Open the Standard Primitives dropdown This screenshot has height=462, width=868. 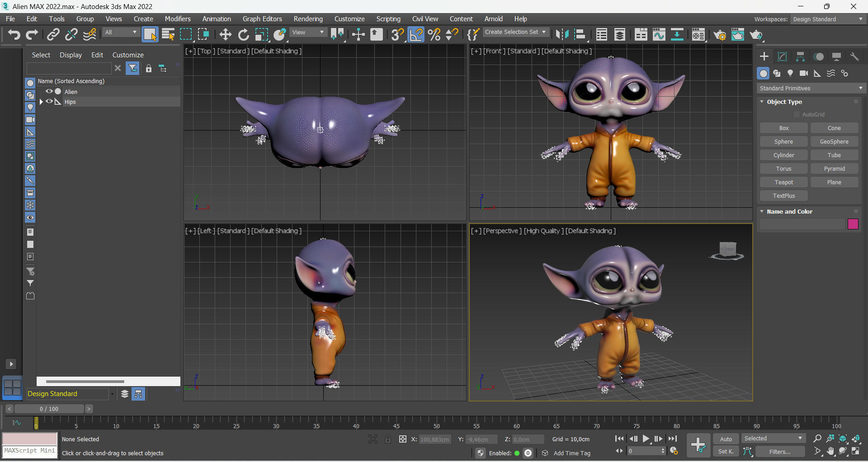811,88
